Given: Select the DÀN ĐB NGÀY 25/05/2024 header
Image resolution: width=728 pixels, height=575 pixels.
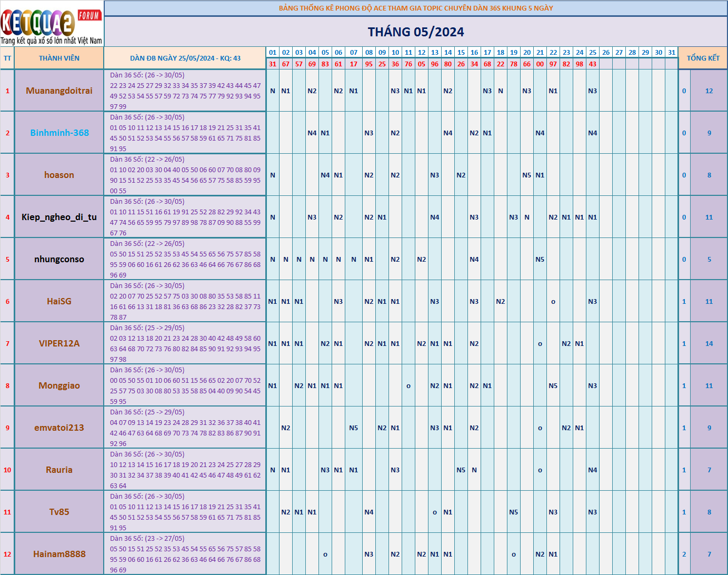Looking at the screenshot, I should pos(185,58).
